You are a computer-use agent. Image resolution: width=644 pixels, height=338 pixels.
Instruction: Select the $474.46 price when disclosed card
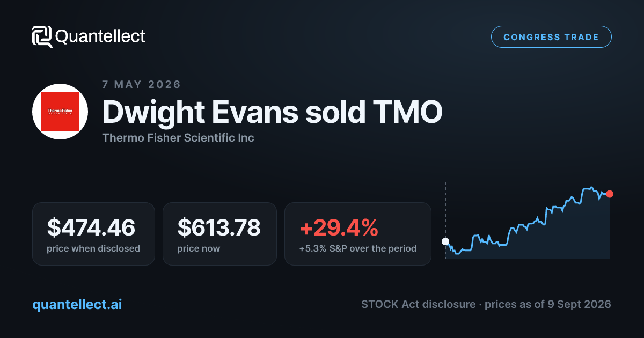[93, 234]
